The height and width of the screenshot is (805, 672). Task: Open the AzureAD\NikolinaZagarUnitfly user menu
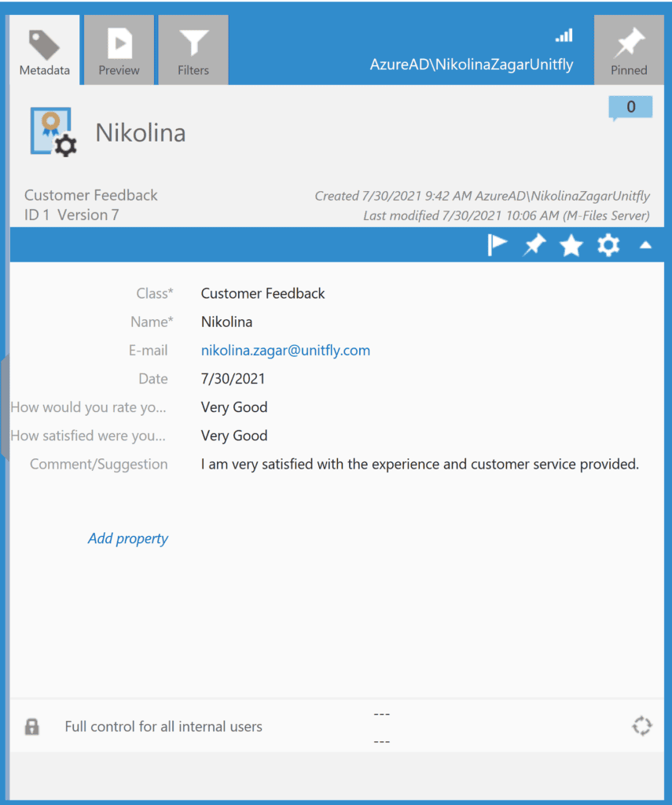[x=472, y=64]
